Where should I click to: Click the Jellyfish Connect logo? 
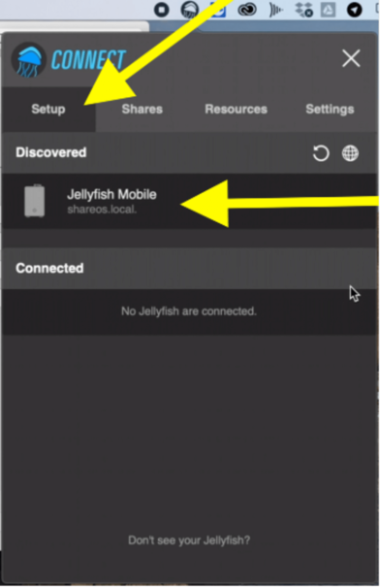coord(68,60)
